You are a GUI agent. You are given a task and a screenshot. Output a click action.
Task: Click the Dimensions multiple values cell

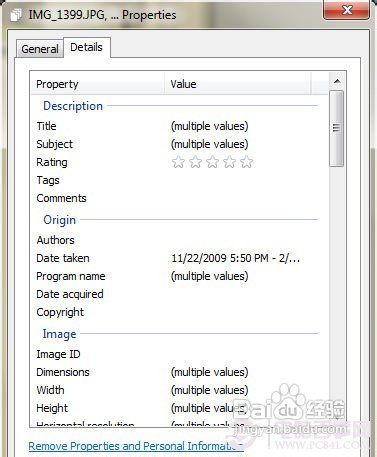point(210,372)
